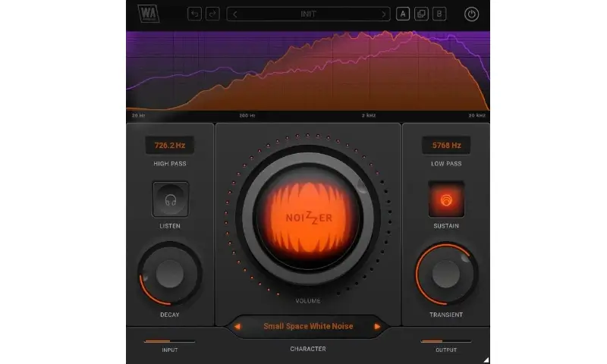
Task: Switch to next noise character
Action: pos(377,327)
